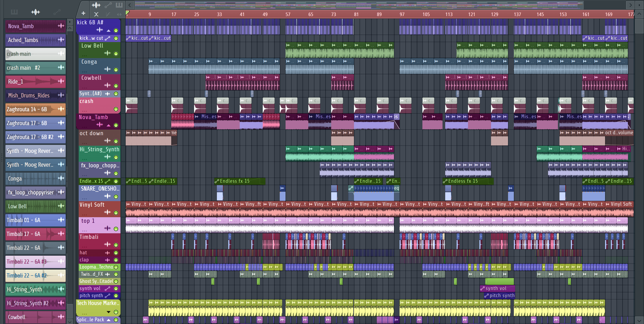Screen dimensions: 644x324
Task: Select the Mish_Drums_Rides picker item
Action: point(36,95)
